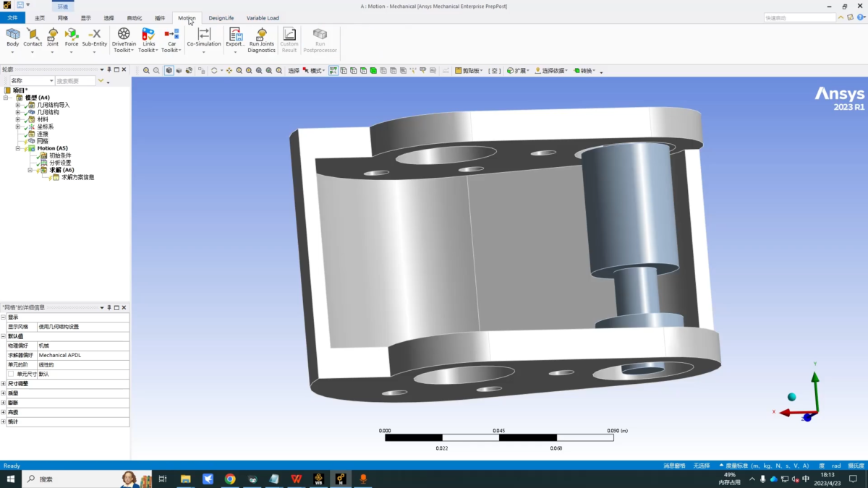Open the Sub-Entity tool
868x488 pixels.
[x=95, y=39]
